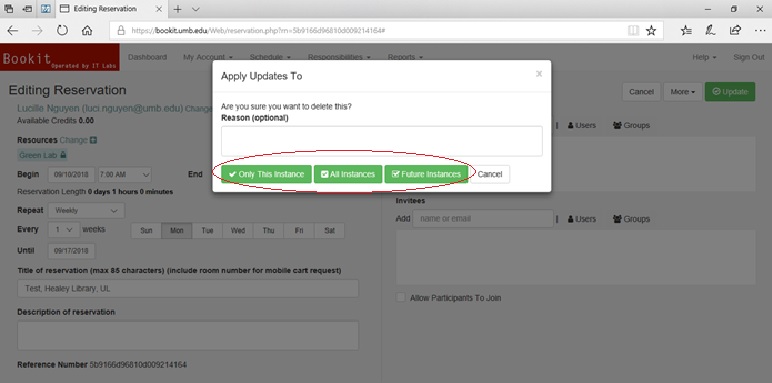Click the Green Lab resource tag
This screenshot has width=772, height=383.
pos(43,155)
